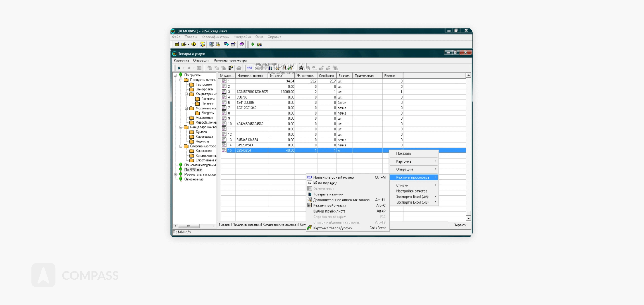
Task: Click the blue back arrow icon
Action: [x=179, y=68]
